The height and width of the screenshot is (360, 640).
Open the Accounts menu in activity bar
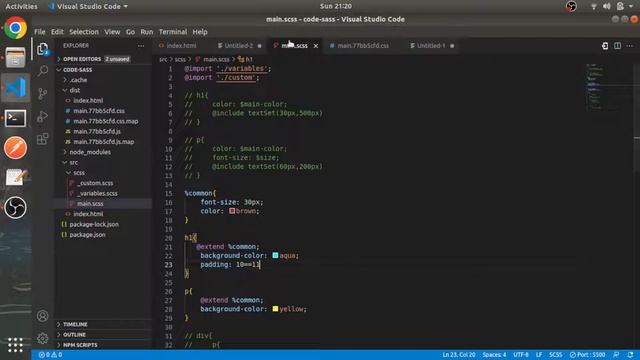[x=42, y=316]
